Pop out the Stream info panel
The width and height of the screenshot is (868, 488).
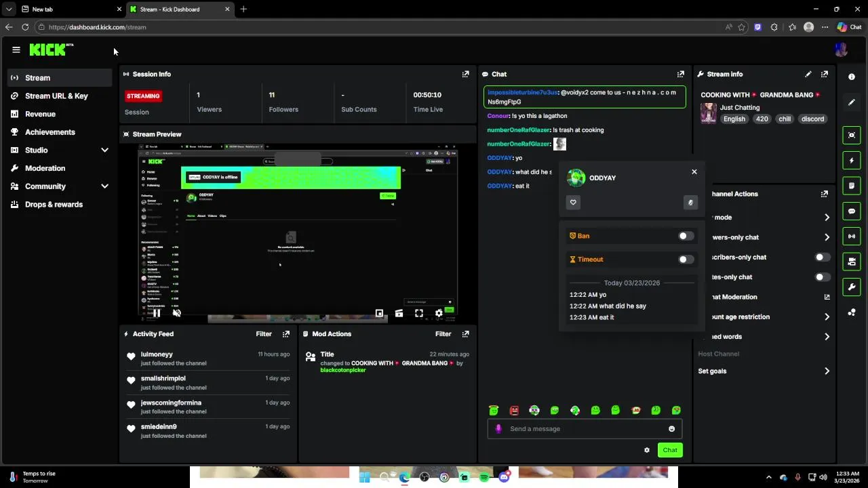coord(824,74)
